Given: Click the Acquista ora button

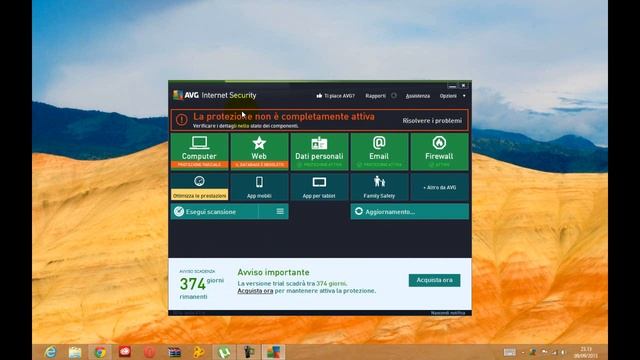Looking at the screenshot, I should [x=434, y=280].
